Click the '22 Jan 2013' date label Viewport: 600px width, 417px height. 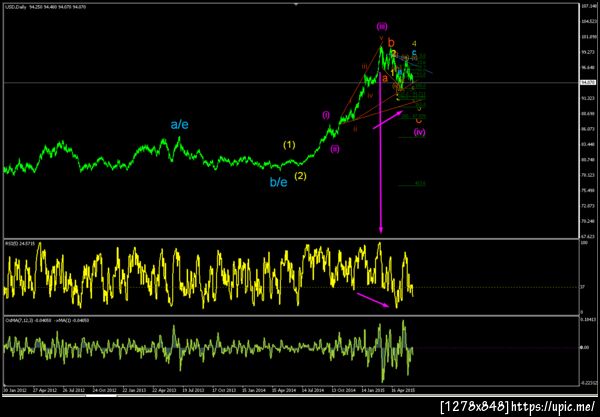point(134,390)
